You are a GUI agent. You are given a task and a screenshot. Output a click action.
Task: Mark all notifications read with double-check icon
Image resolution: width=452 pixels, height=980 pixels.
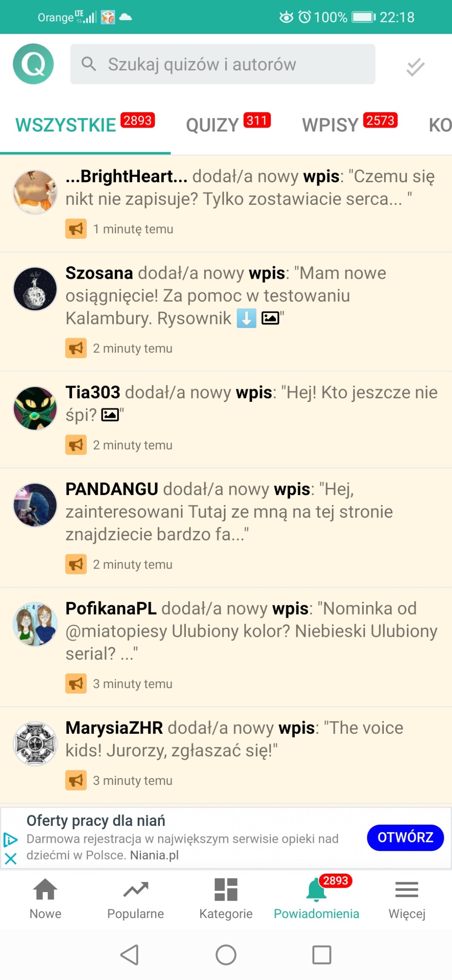tap(415, 67)
